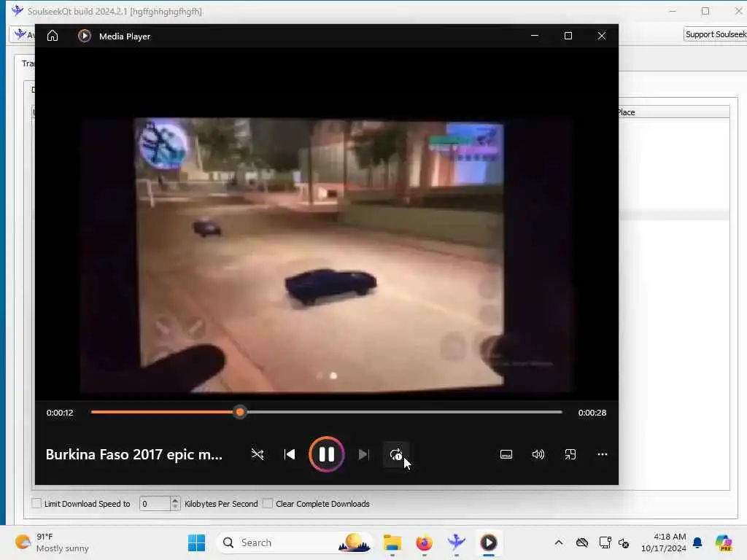747x560 pixels.
Task: Toggle shuffle in Media Player
Action: 258,454
